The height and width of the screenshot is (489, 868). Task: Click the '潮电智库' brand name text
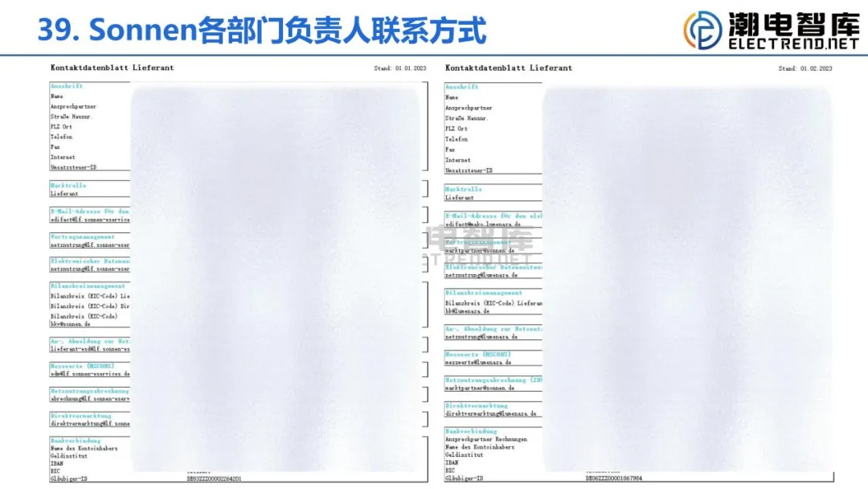(794, 24)
